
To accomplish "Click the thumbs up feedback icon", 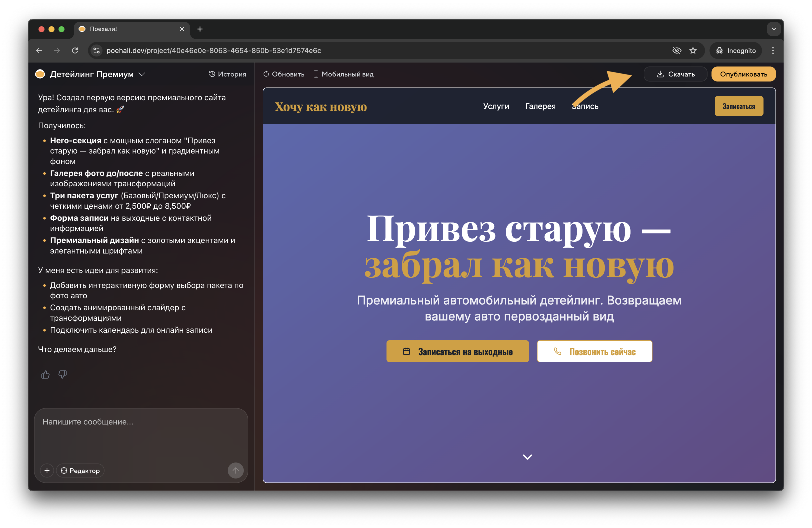I will 45,374.
